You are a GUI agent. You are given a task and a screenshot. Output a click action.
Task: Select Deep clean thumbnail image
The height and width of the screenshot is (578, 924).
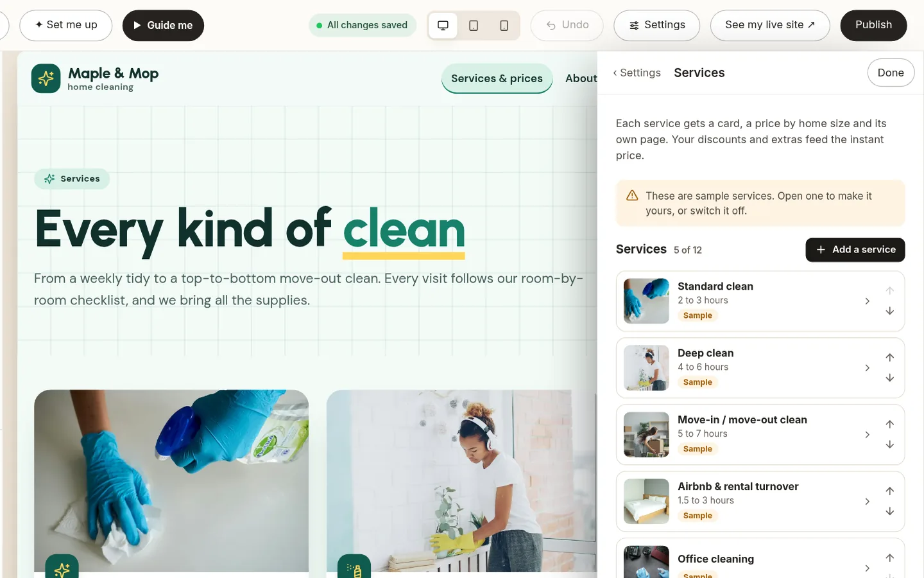click(x=646, y=368)
